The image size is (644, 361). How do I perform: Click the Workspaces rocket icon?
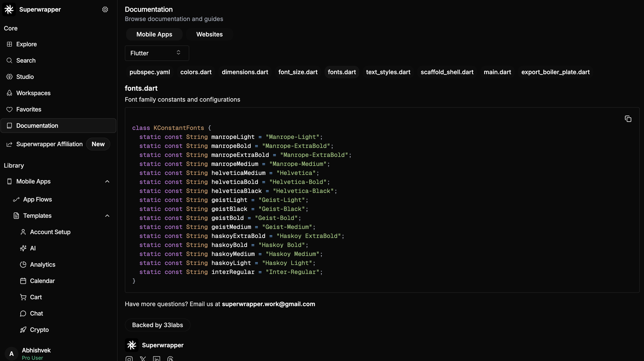click(x=9, y=93)
